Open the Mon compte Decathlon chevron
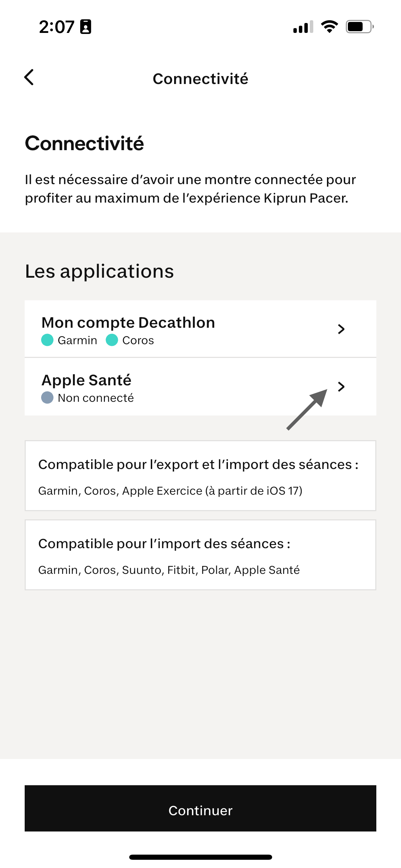The image size is (401, 868). 341,329
